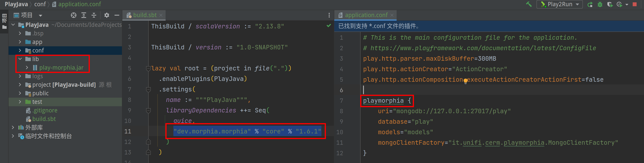
Task: Place cursor on empty line 6 in application.conf
Action: pos(502,90)
